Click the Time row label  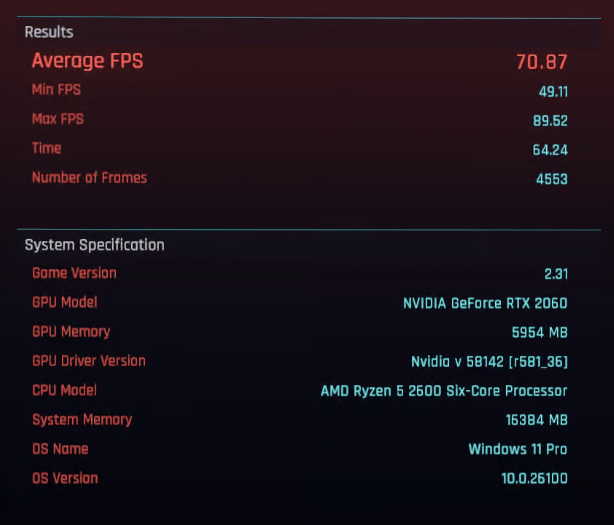(47, 148)
